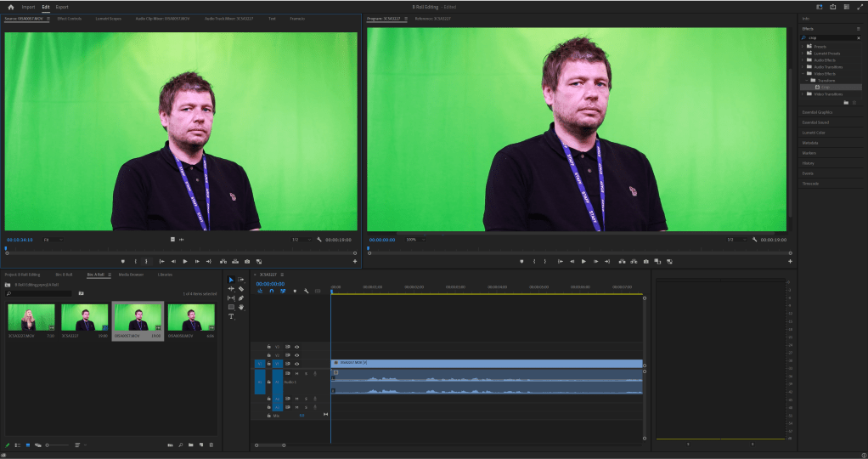
Task: Open the Media Browser tab
Action: [131, 275]
